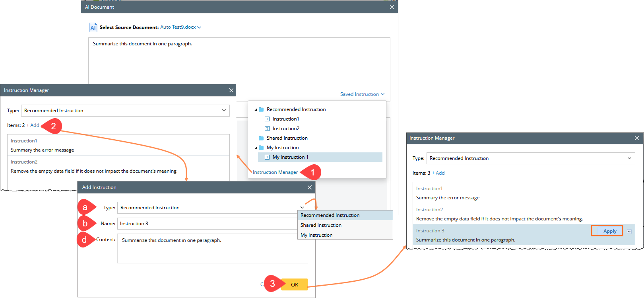Screen dimensions: 644x298
Task: Open the Instruction Manager link
Action: click(x=275, y=172)
